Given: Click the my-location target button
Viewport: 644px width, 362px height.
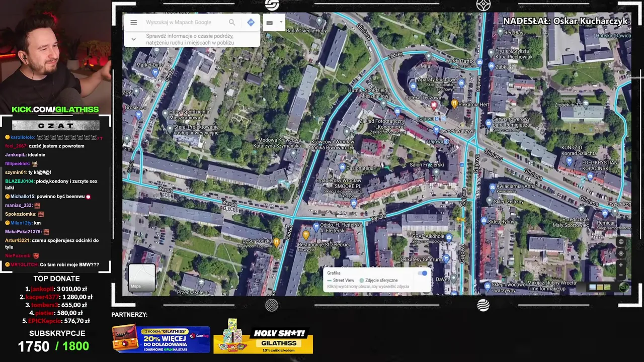Looking at the screenshot, I should pos(621,253).
